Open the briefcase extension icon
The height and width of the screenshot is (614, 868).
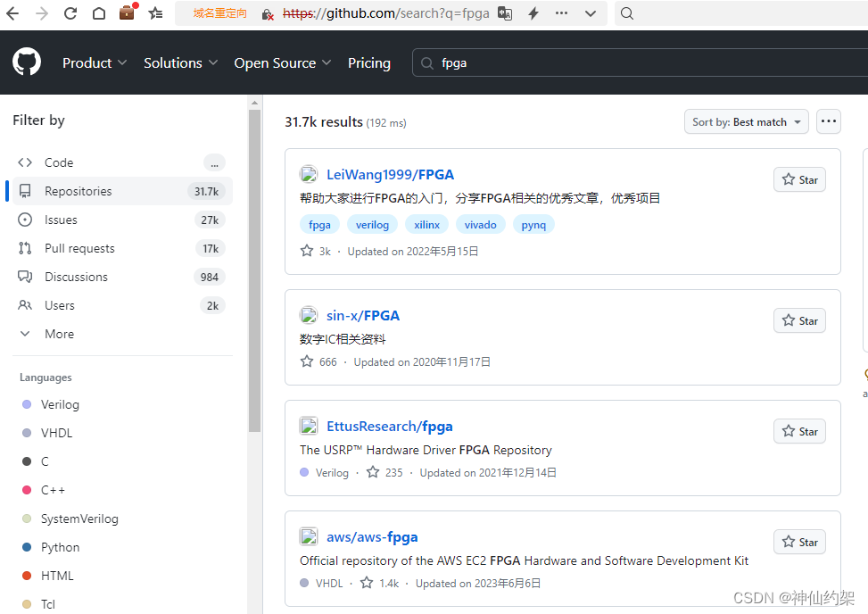pyautogui.click(x=128, y=12)
